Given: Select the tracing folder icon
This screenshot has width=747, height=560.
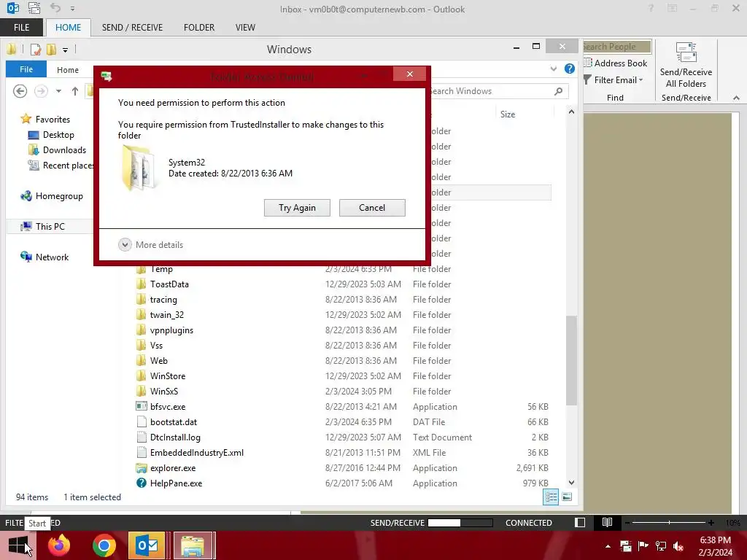Looking at the screenshot, I should 142,300.
